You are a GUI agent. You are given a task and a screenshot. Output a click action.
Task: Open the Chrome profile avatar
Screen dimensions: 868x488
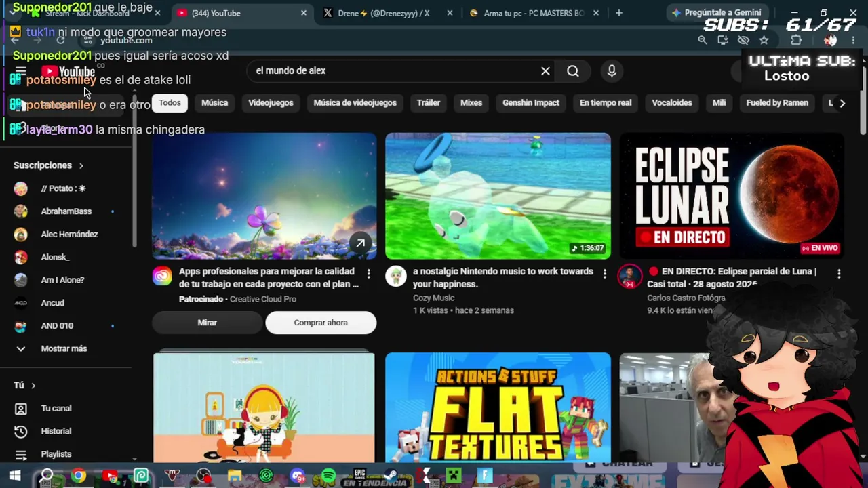(x=830, y=40)
